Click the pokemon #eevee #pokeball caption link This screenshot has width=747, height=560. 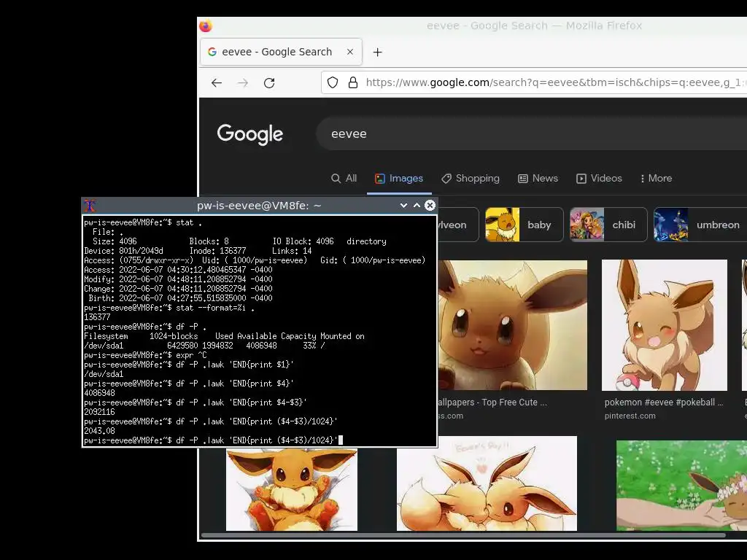click(664, 402)
